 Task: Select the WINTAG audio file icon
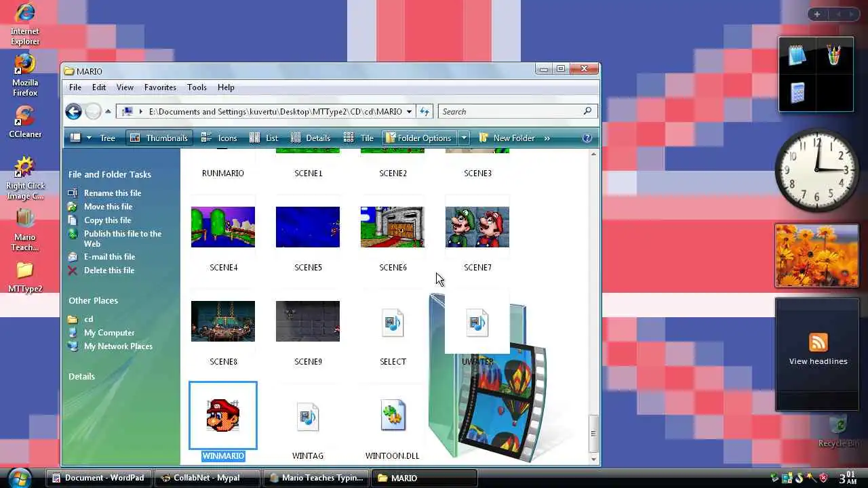308,417
